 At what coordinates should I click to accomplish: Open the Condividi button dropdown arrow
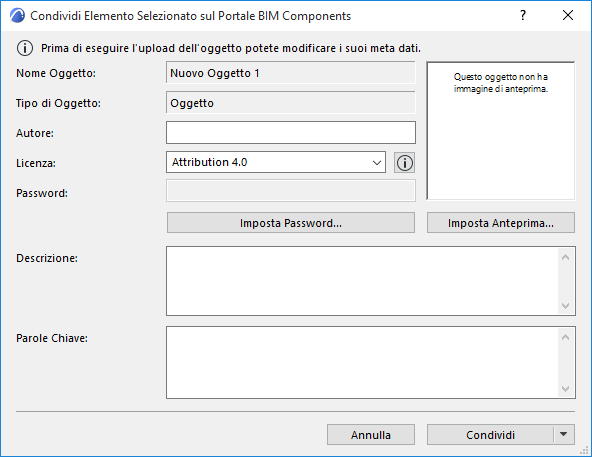[x=564, y=435]
